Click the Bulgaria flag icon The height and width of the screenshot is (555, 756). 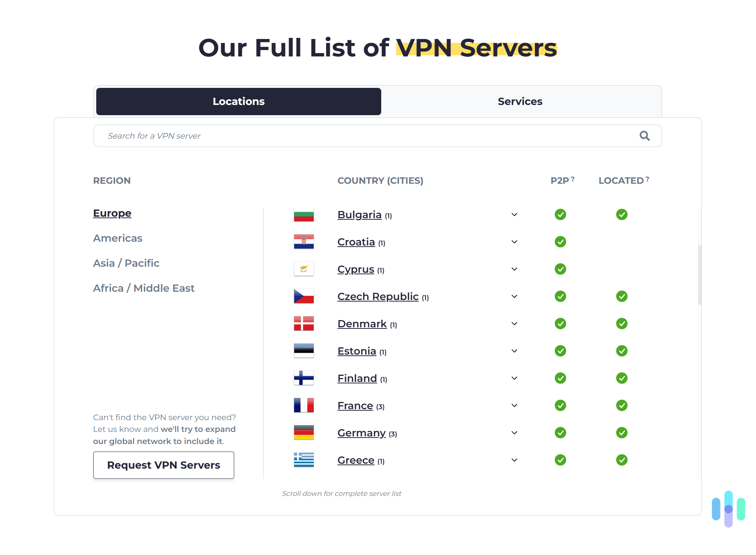point(303,214)
